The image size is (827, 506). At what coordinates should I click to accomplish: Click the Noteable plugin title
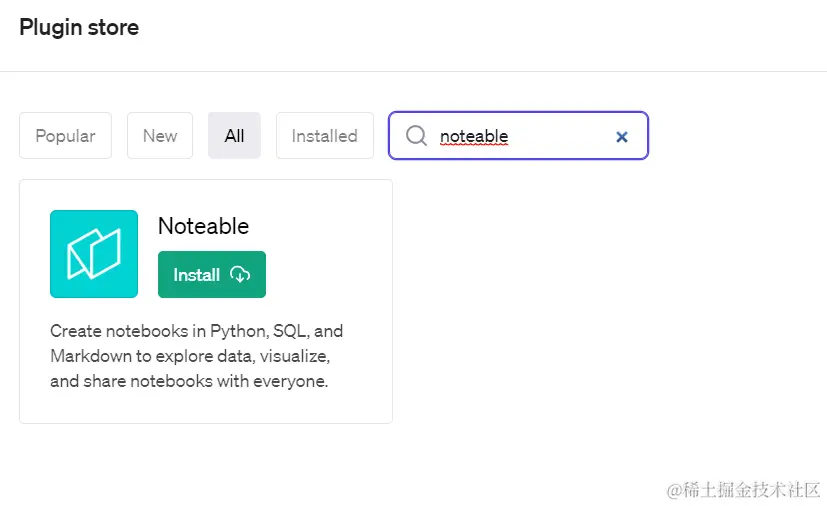(x=204, y=226)
